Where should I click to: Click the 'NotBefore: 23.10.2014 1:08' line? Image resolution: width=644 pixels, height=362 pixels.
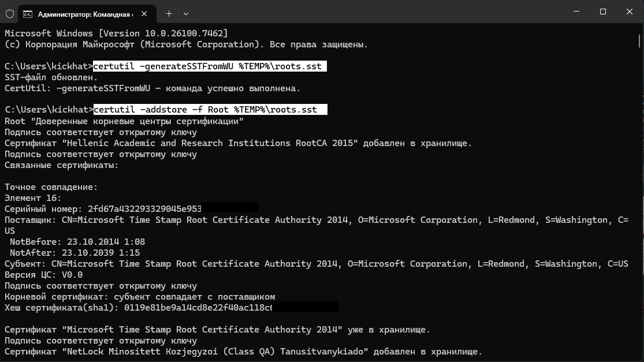pyautogui.click(x=77, y=242)
